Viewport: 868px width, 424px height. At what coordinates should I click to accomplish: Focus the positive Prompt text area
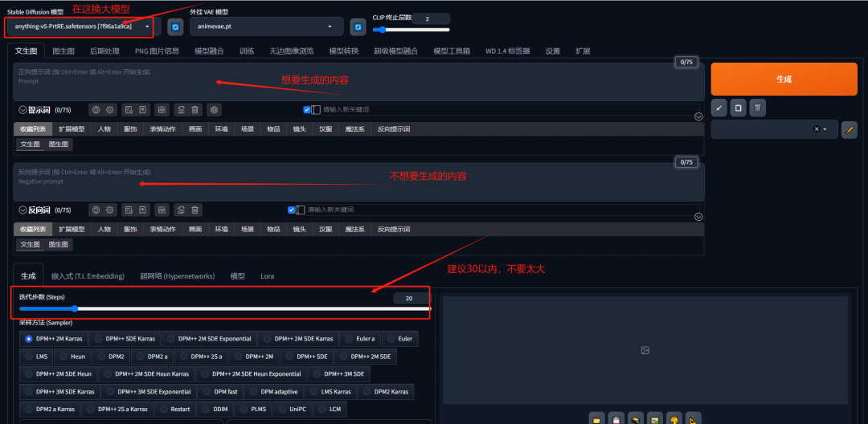pos(358,82)
